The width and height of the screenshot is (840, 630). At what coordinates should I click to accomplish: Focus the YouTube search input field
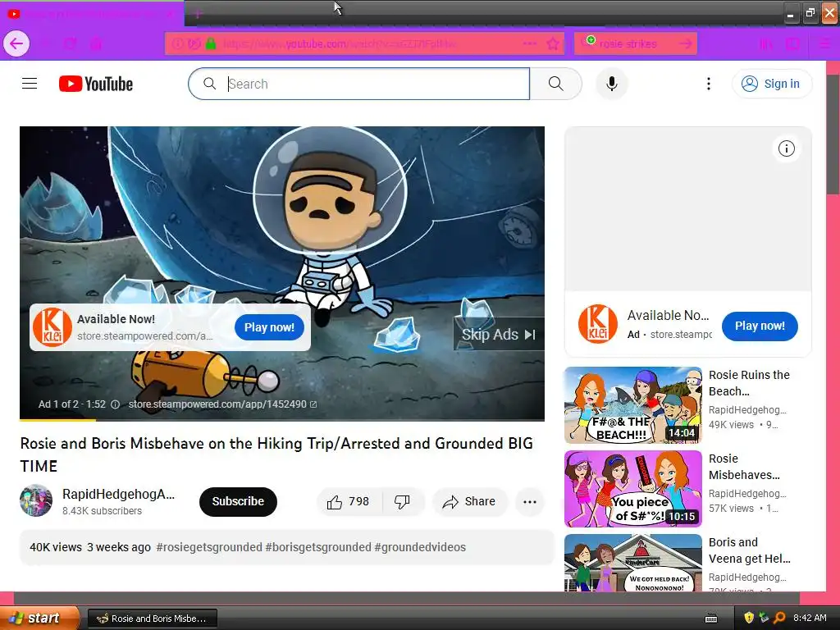coord(359,84)
